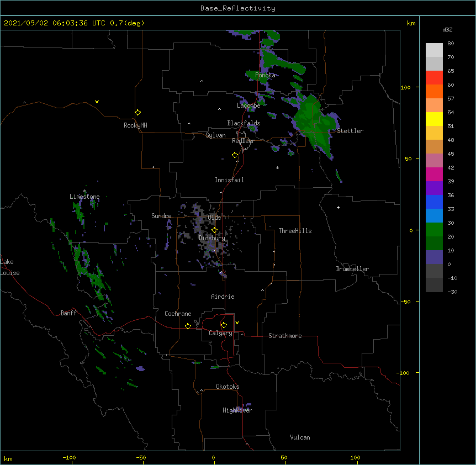Screen dimensions: 476x465
Task: Click the Calgary city label
Action: 220,333
